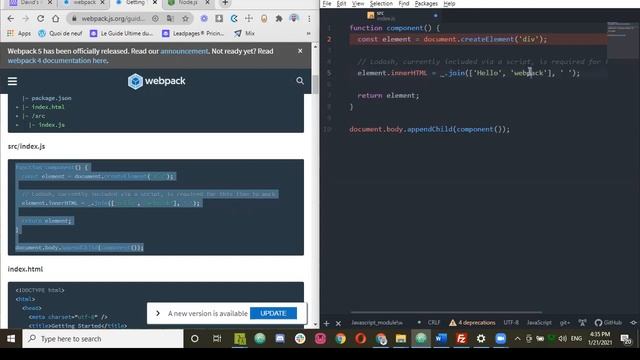This screenshot has width=640, height=360.
Task: Show more bookmarks overflow chevron
Action: [309, 33]
